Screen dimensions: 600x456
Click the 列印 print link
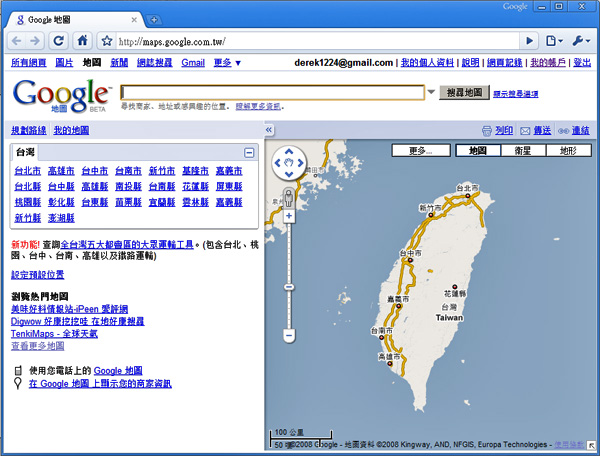[x=504, y=130]
